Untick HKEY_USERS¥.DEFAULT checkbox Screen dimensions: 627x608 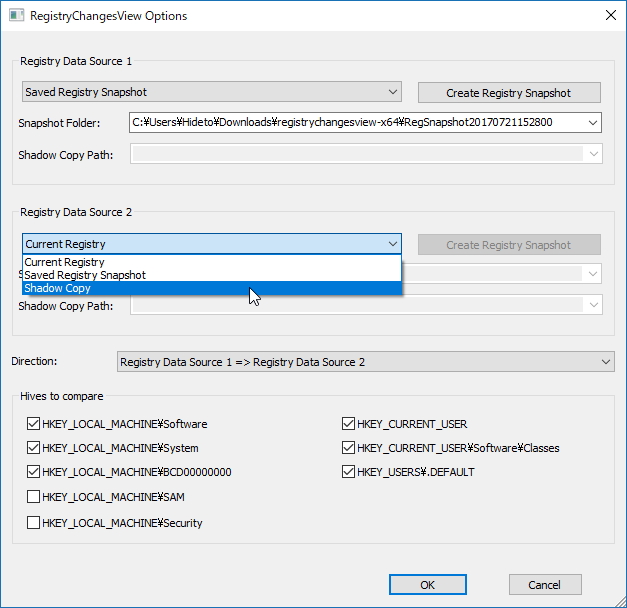pyautogui.click(x=349, y=472)
